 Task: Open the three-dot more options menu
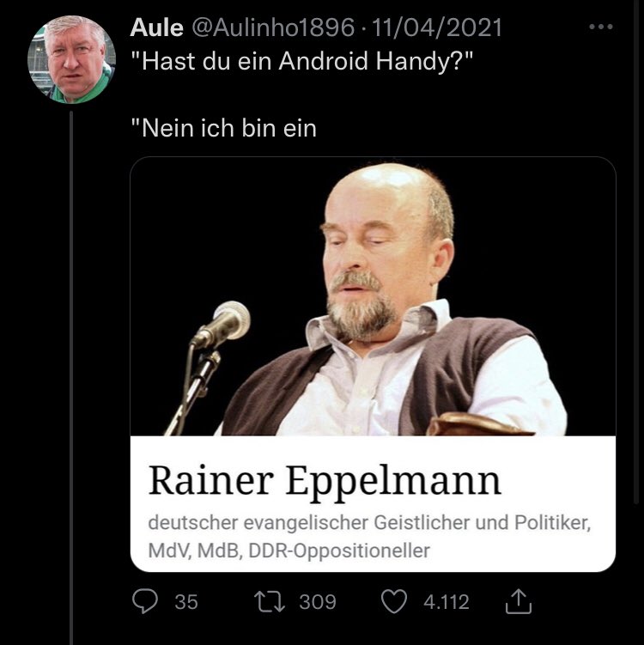click(601, 27)
